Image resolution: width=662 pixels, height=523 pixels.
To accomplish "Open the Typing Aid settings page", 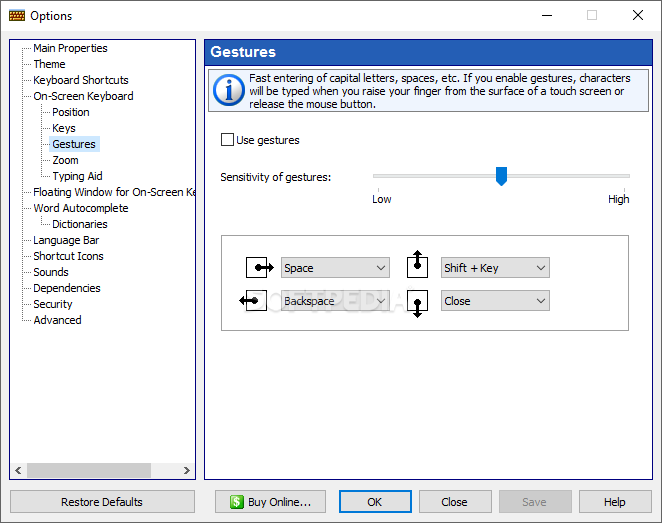I will (x=77, y=176).
